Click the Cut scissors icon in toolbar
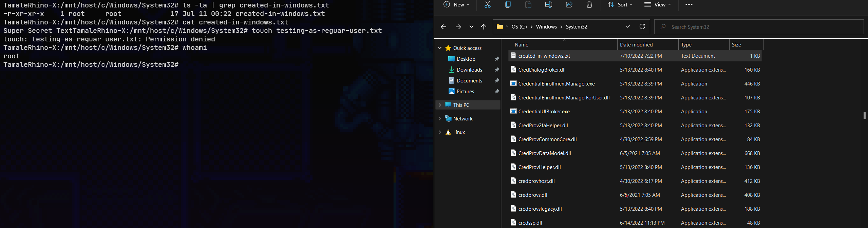Image resolution: width=868 pixels, height=228 pixels. click(488, 4)
